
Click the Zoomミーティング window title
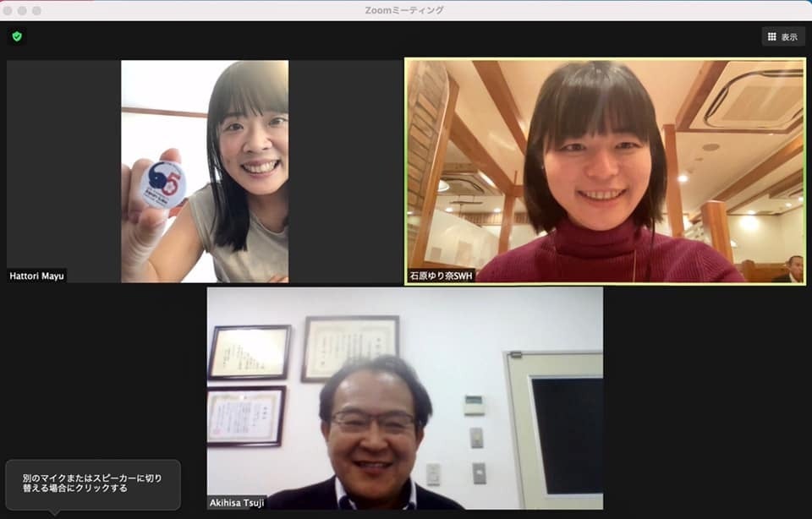(x=404, y=10)
